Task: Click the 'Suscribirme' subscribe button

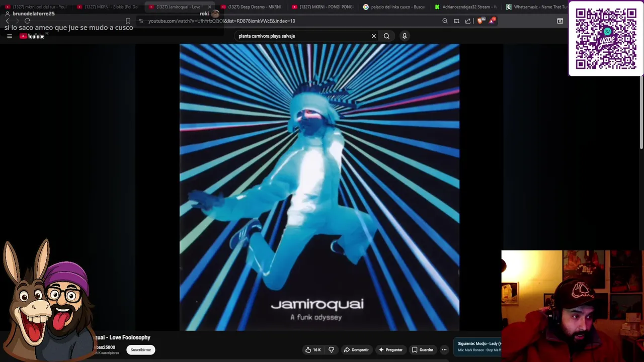Action: pyautogui.click(x=141, y=350)
